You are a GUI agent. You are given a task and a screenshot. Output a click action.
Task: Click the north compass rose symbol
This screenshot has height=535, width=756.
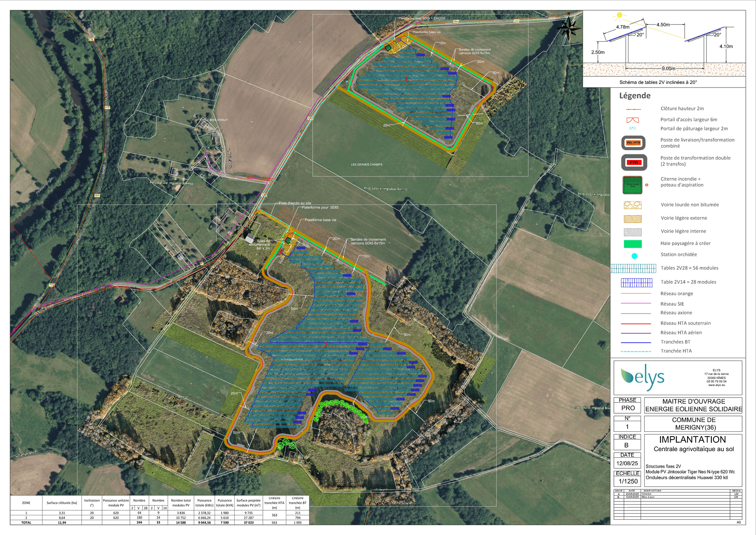(569, 28)
